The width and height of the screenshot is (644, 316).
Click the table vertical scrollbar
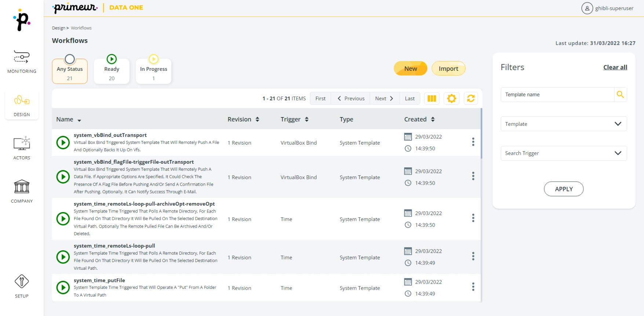pos(481,133)
